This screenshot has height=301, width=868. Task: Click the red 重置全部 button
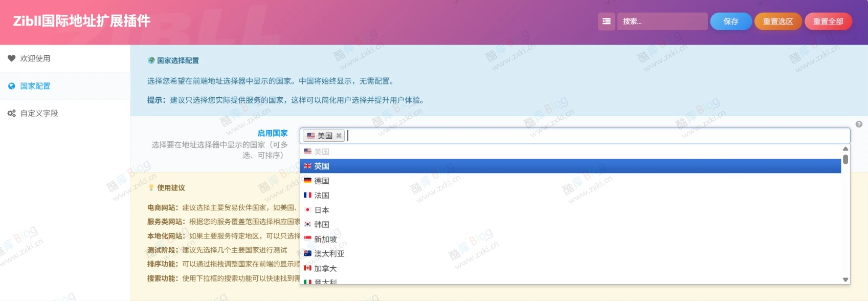tap(828, 21)
